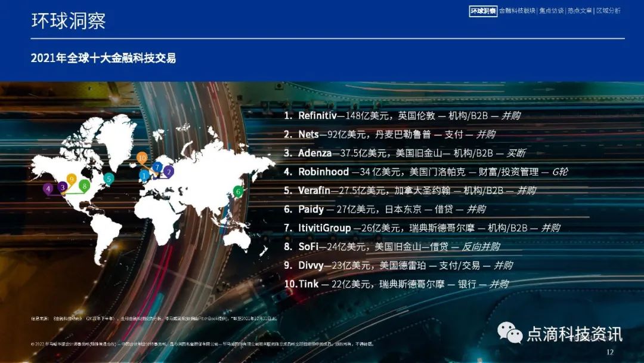The width and height of the screenshot is (644, 363).
Task: Click map pin number 1 over the UK
Action: coord(144,175)
